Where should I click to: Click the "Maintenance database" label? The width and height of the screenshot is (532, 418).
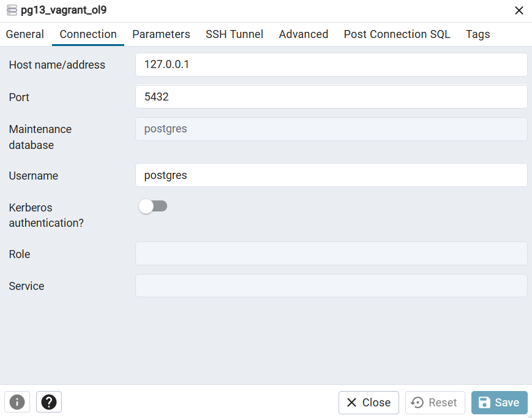(40, 137)
